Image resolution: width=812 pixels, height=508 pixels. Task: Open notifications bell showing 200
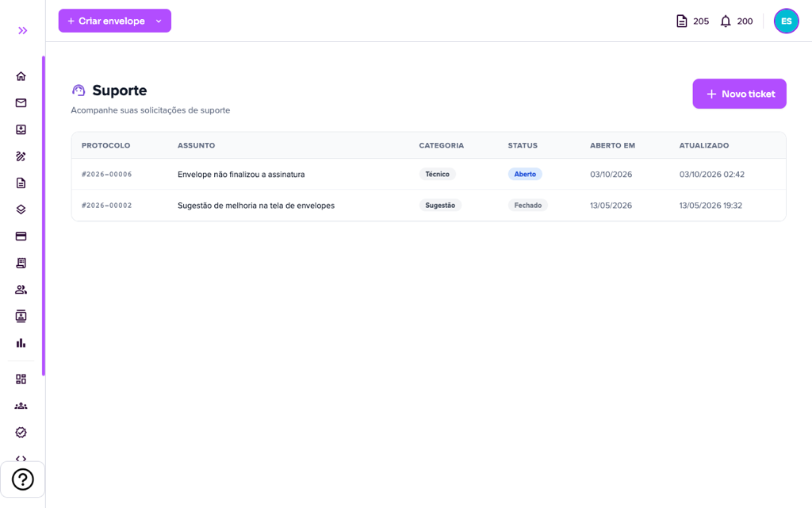tap(737, 21)
